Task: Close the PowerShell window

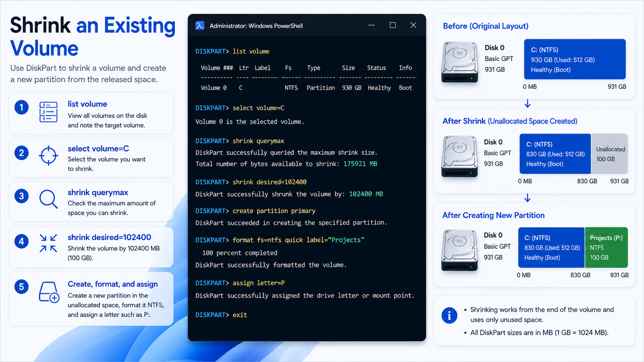Action: pos(413,25)
